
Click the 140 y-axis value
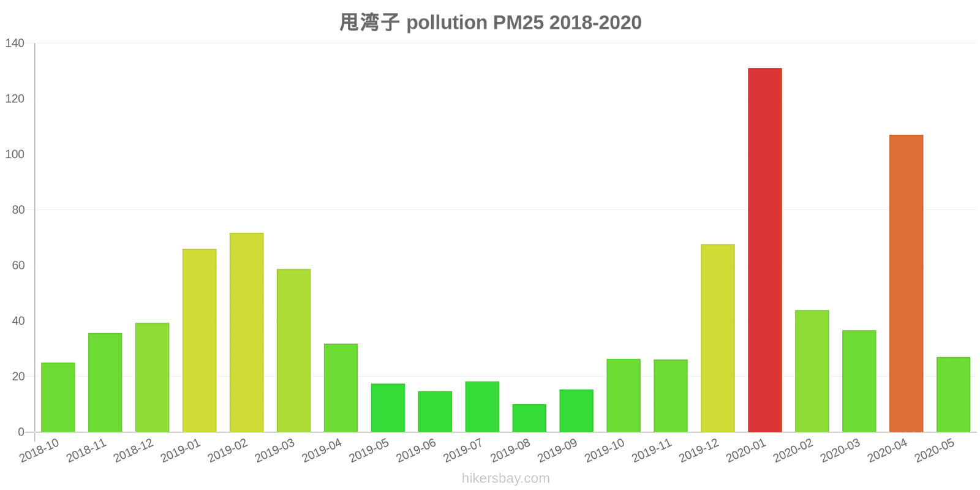click(15, 43)
